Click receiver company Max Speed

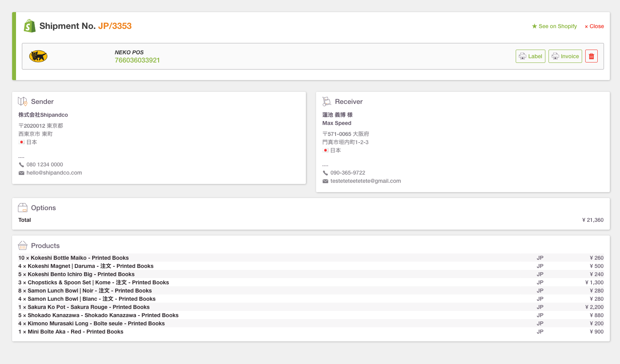pyautogui.click(x=337, y=123)
